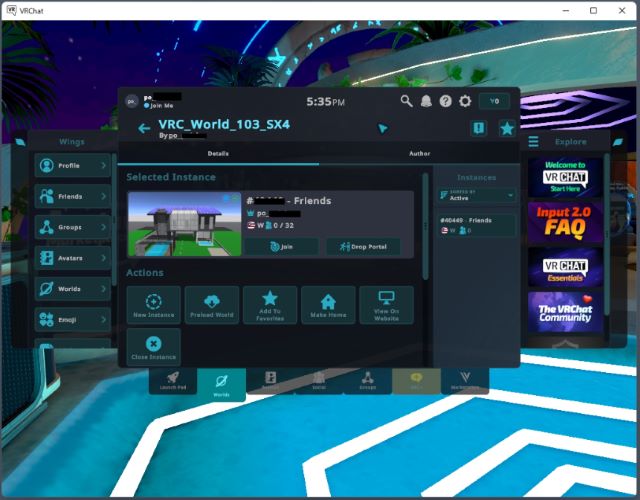This screenshot has width=640, height=500.
Task: Open the VRChat Essentials card
Action: 565,267
